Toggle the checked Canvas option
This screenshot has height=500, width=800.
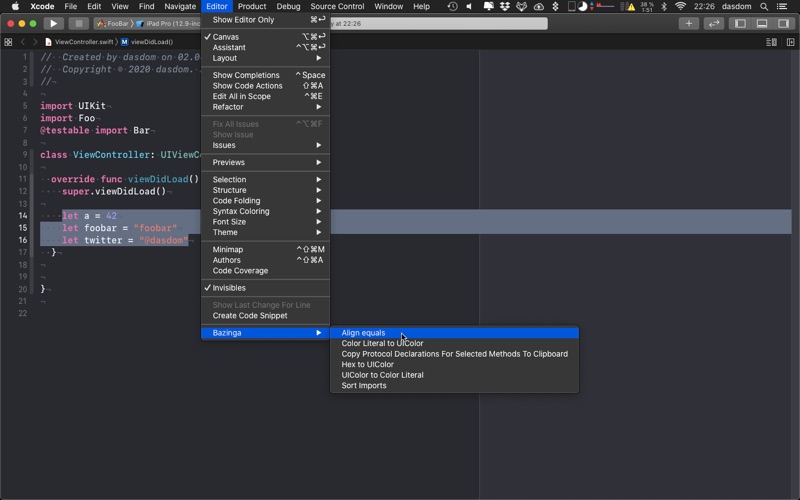(x=265, y=37)
